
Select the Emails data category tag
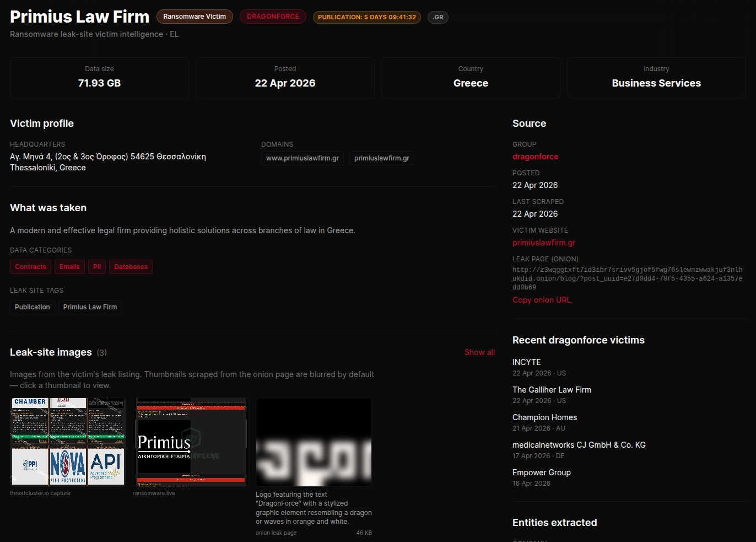(69, 267)
